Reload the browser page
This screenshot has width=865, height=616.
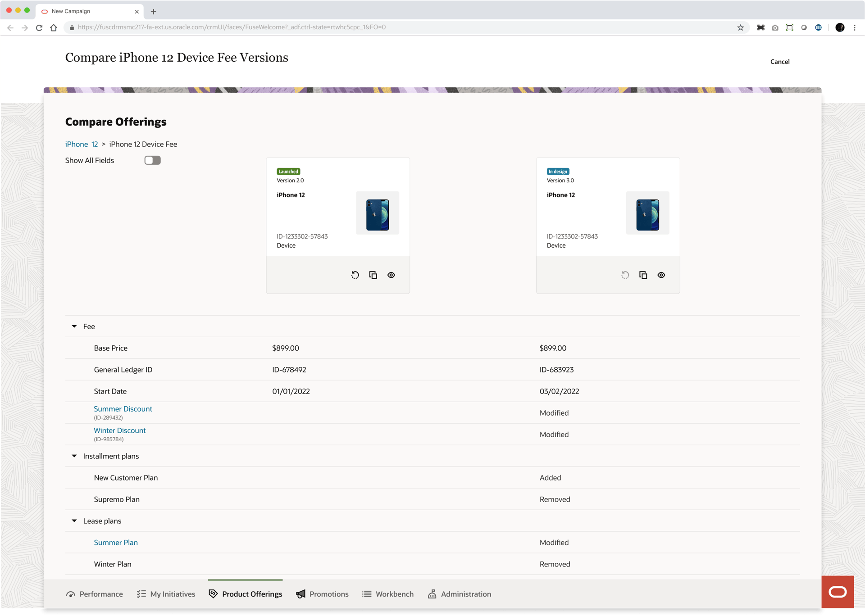click(39, 27)
